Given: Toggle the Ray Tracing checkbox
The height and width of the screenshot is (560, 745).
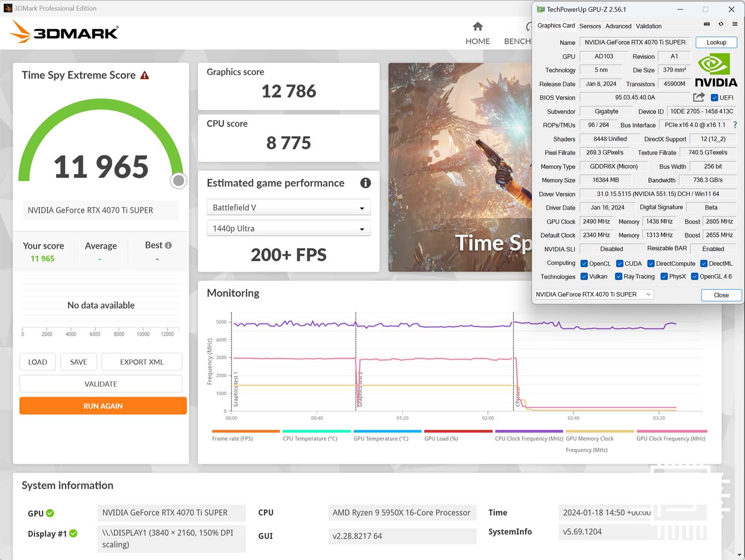Looking at the screenshot, I should tap(618, 277).
